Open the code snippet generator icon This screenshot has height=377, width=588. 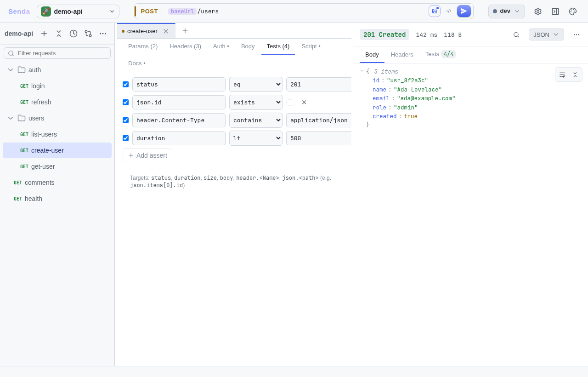[x=449, y=11]
